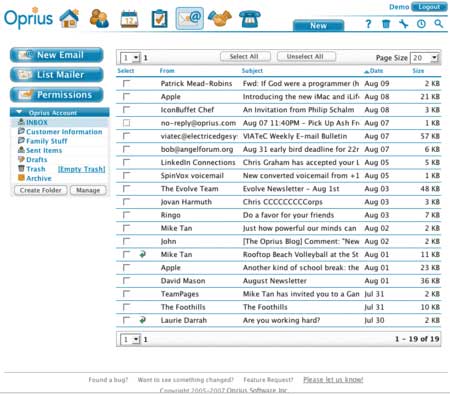Open the wrench settings icon
The height and width of the screenshot is (394, 450).
tap(403, 24)
